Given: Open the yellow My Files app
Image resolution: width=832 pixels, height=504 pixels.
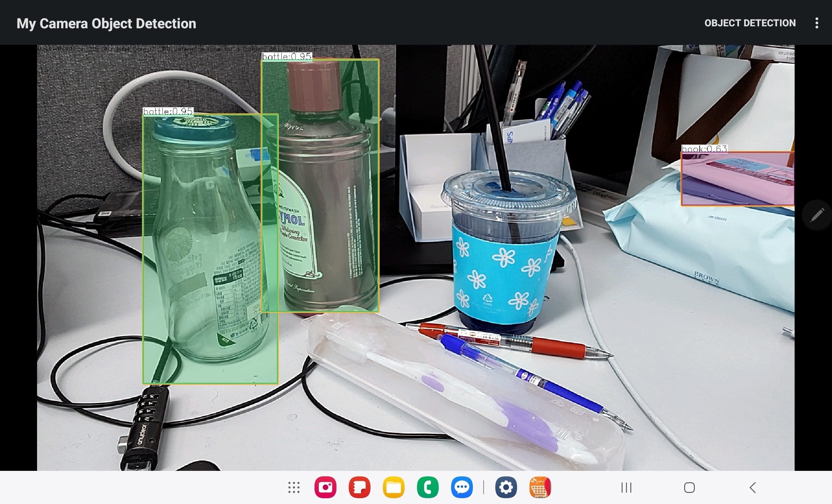Looking at the screenshot, I should coord(393,487).
